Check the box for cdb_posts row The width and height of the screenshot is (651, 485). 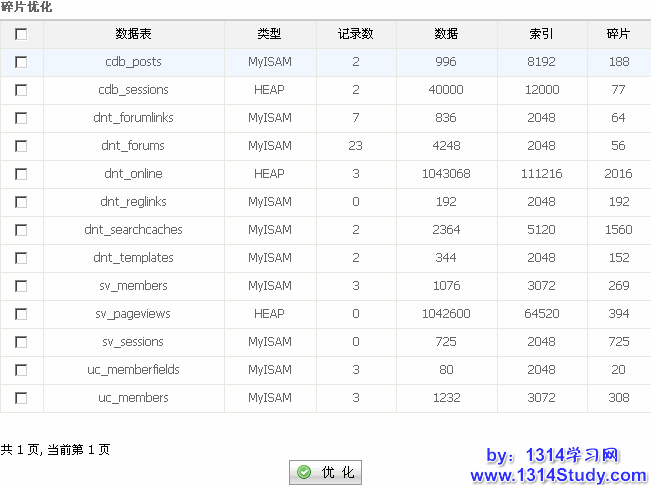click(22, 62)
